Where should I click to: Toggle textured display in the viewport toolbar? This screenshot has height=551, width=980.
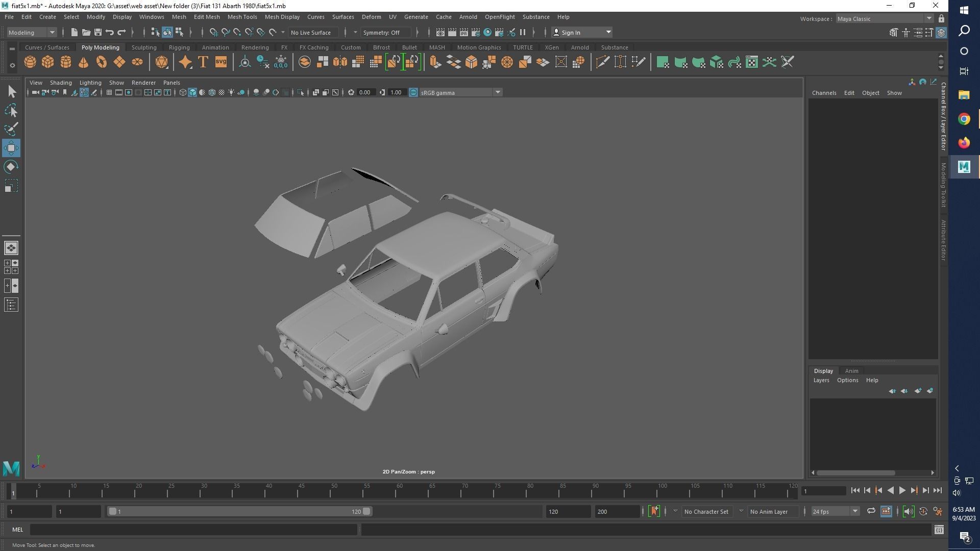pyautogui.click(x=222, y=92)
